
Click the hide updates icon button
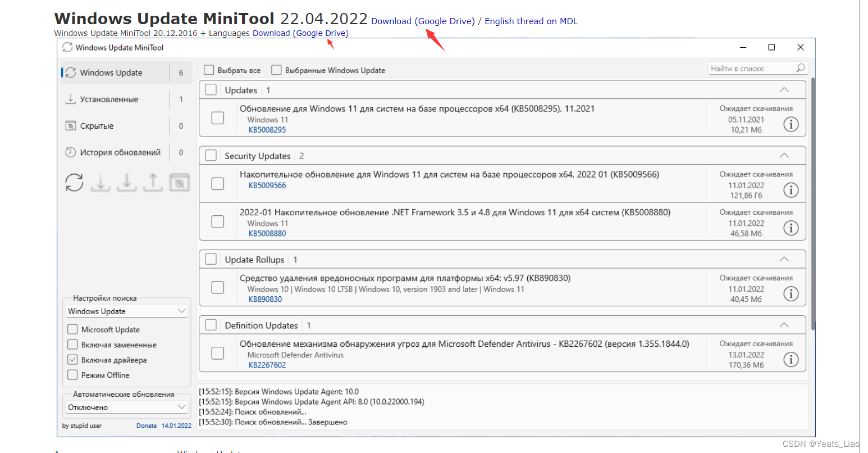[x=180, y=182]
